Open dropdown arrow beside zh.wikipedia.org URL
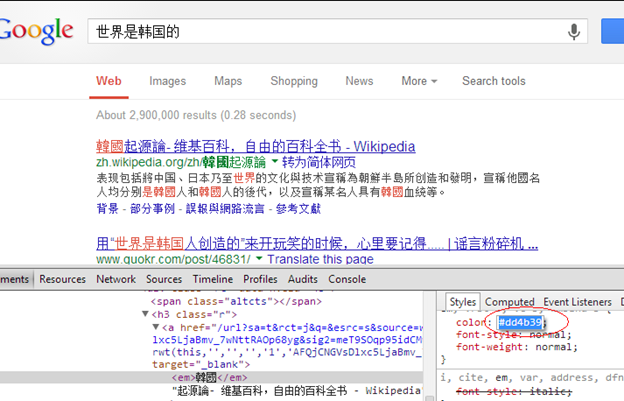Image resolution: width=624 pixels, height=401 pixels. click(x=275, y=161)
